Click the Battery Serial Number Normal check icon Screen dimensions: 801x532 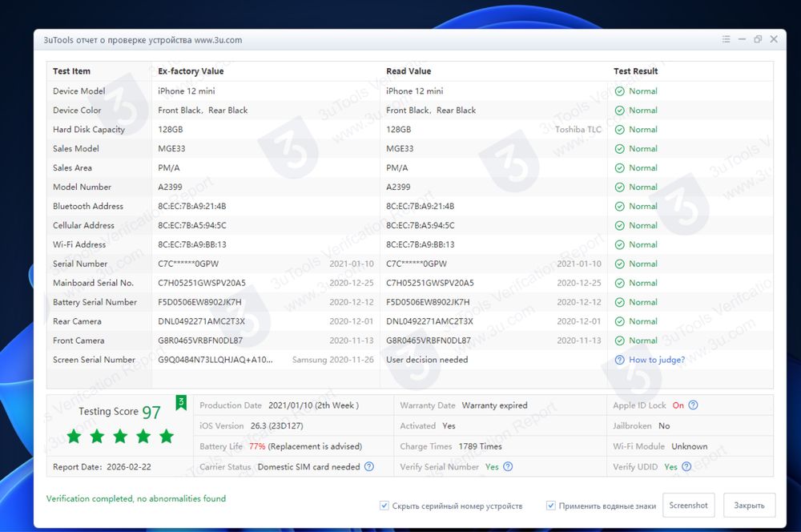pyautogui.click(x=620, y=303)
